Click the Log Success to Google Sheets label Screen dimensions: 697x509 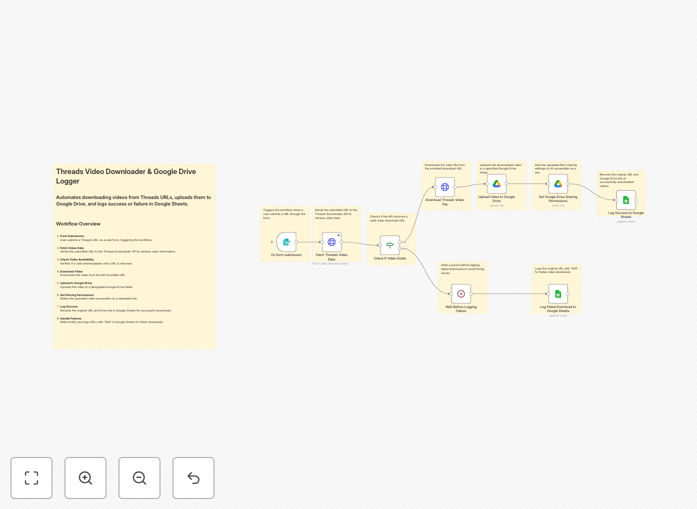tap(626, 215)
